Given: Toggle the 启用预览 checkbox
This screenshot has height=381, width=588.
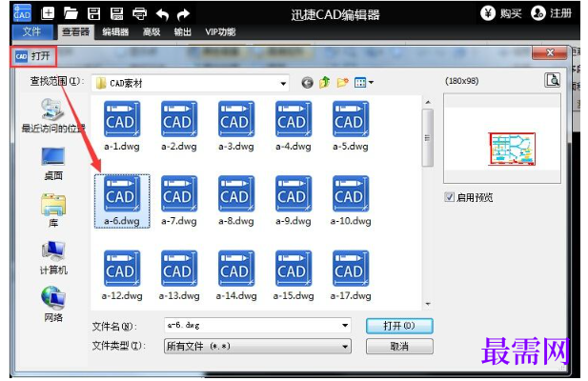Looking at the screenshot, I should point(449,197).
